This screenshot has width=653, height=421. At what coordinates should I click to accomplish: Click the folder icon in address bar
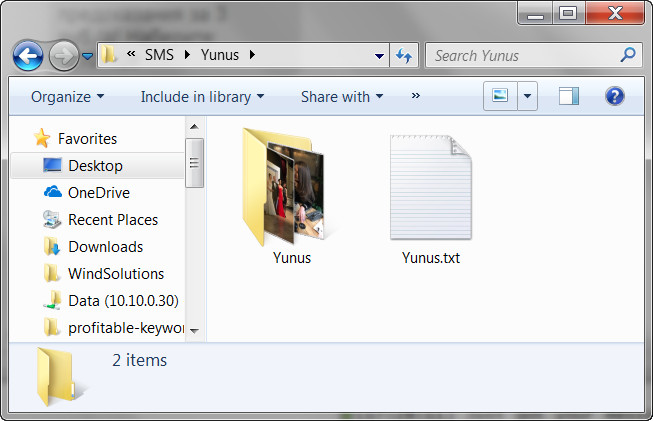(109, 55)
